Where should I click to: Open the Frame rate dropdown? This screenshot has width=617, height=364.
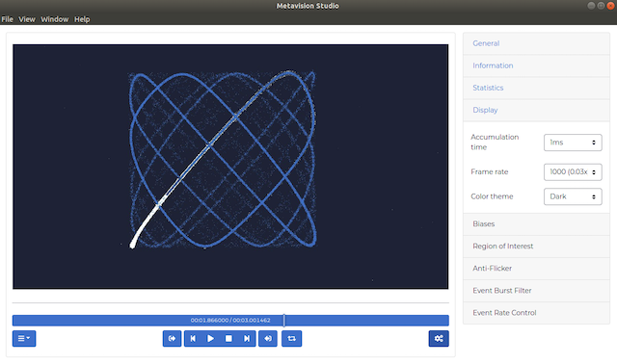(573, 171)
